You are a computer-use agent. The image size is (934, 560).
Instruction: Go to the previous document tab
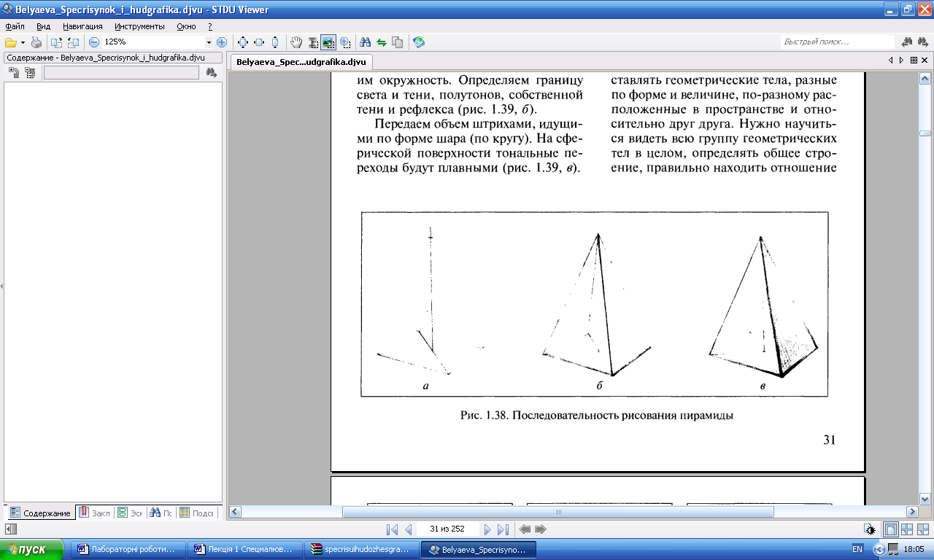(x=892, y=61)
